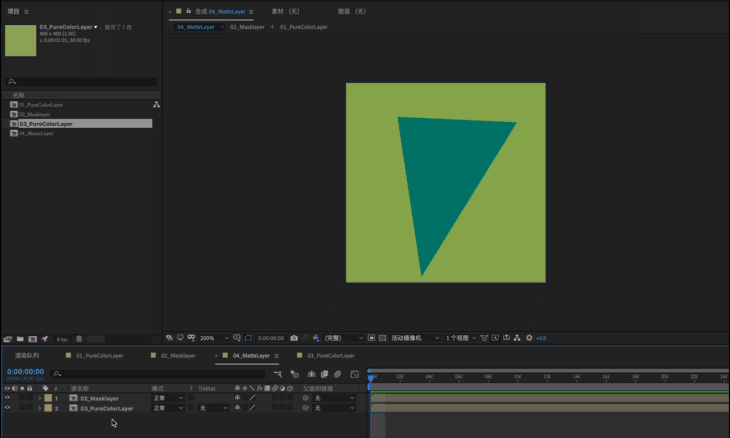
Task: Open the 04_MatteLayer timeline panel menu
Action: [x=277, y=356]
